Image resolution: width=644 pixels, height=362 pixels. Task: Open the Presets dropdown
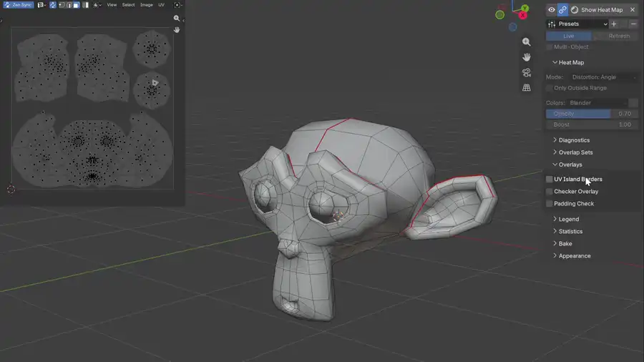pos(577,24)
